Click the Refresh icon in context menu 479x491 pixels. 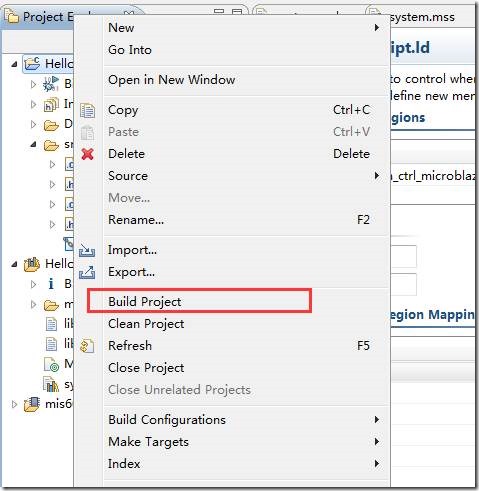click(x=87, y=346)
